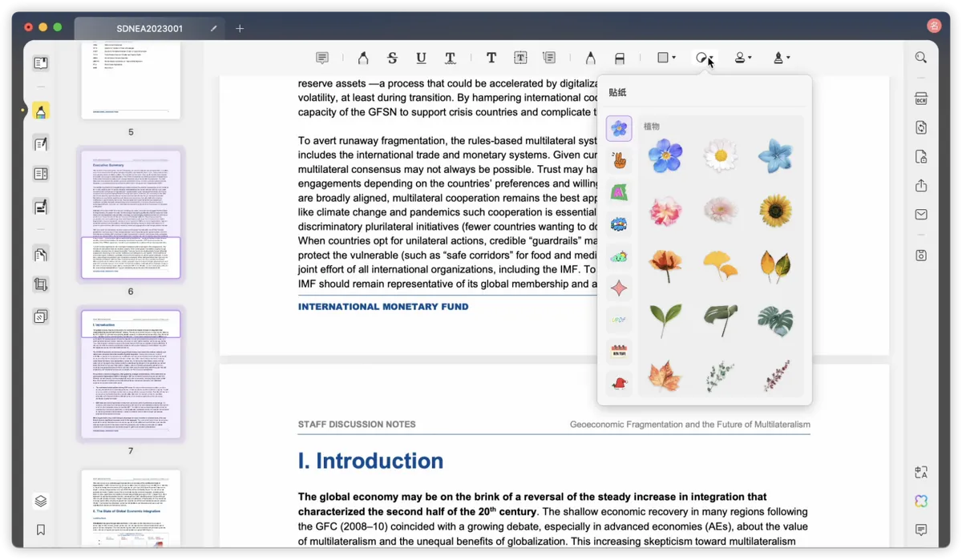Select the Pencil drawing tool
Screen dimensions: 962x560
coord(590,58)
